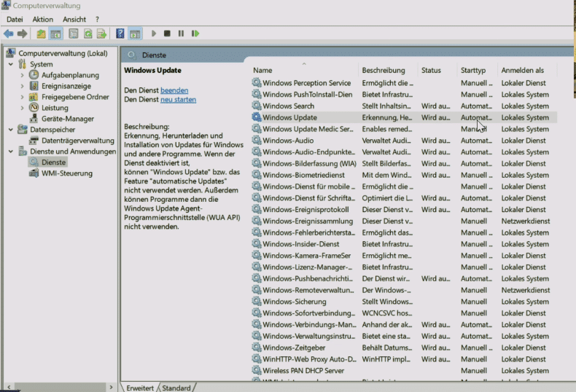Select Windows Update Medic Ser... row
Screen dimensions: 576x392
tap(404, 129)
